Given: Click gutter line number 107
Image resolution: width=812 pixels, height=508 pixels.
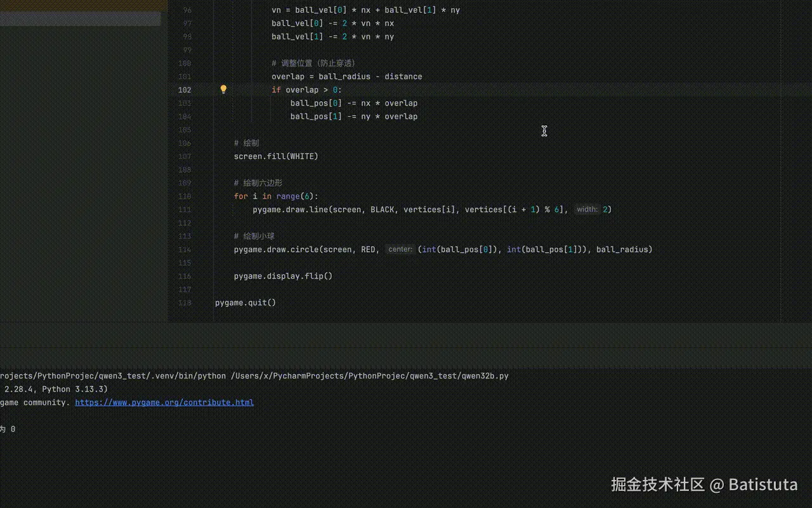Looking at the screenshot, I should (185, 156).
